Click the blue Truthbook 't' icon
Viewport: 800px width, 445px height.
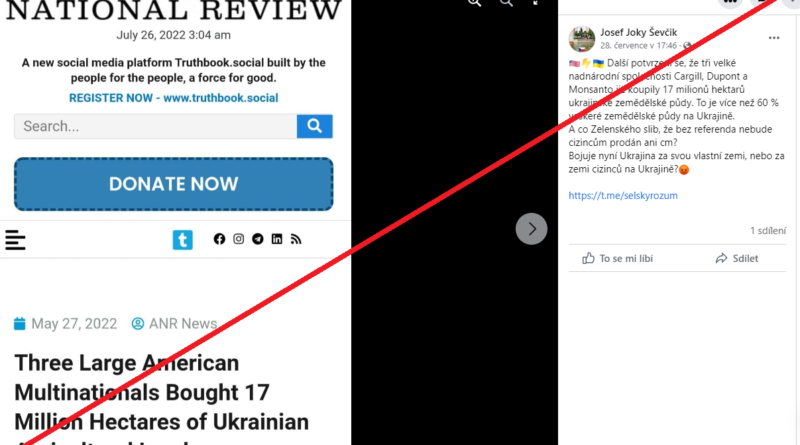[x=183, y=239]
